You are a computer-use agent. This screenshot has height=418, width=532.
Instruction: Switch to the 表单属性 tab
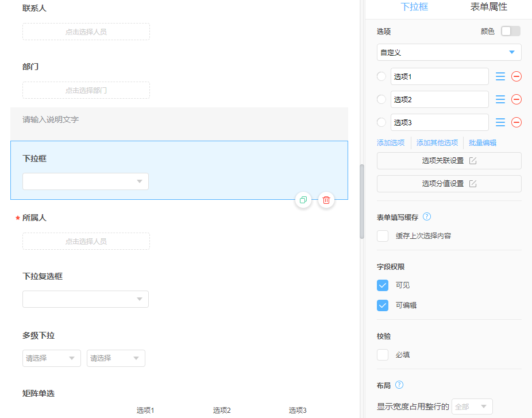point(488,7)
